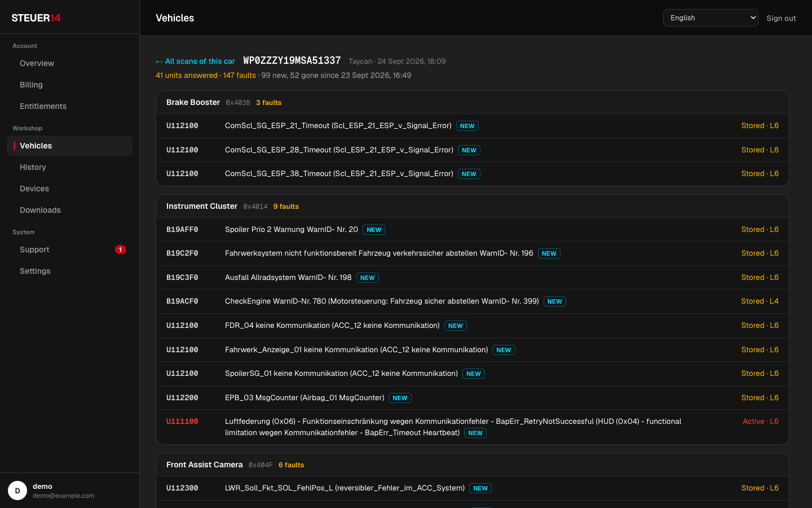Click the Support notification badge

[120, 249]
